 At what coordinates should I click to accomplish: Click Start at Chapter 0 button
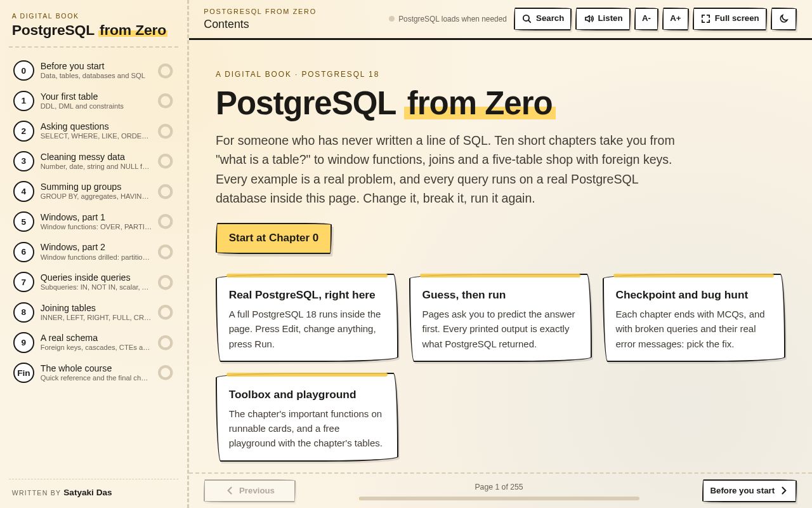coord(273,238)
